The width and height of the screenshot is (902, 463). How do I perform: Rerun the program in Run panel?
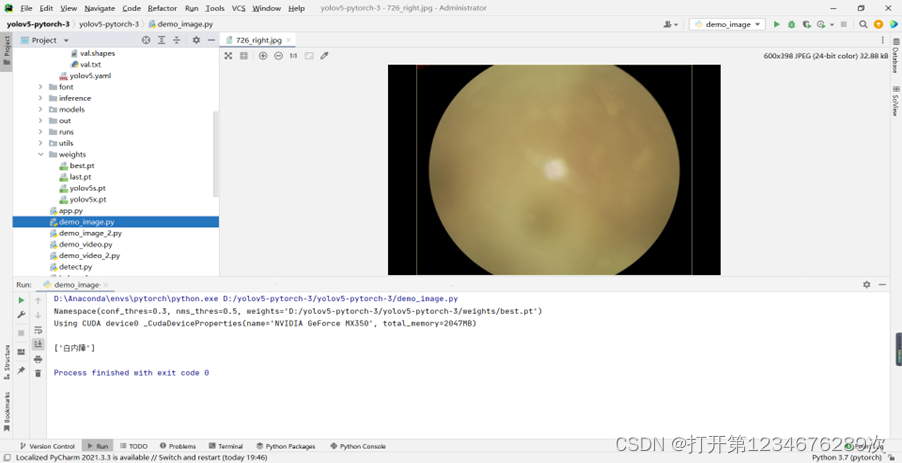coord(21,300)
